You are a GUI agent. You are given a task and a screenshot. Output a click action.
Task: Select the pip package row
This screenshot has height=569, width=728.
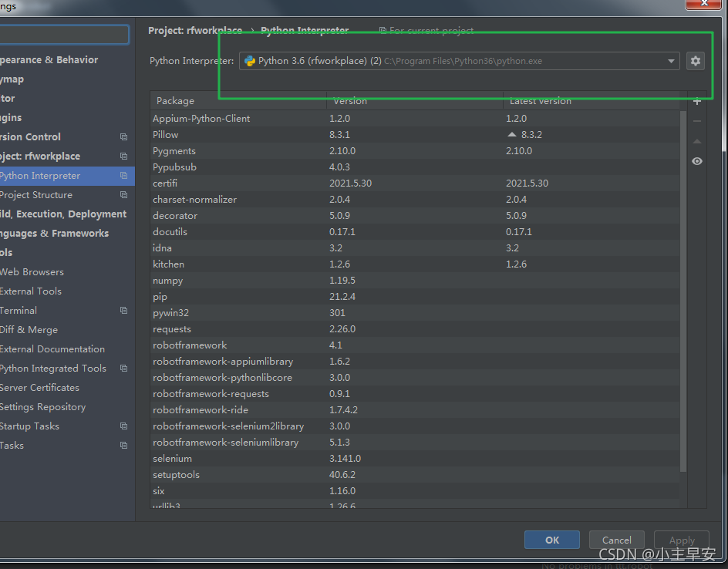tap(415, 297)
